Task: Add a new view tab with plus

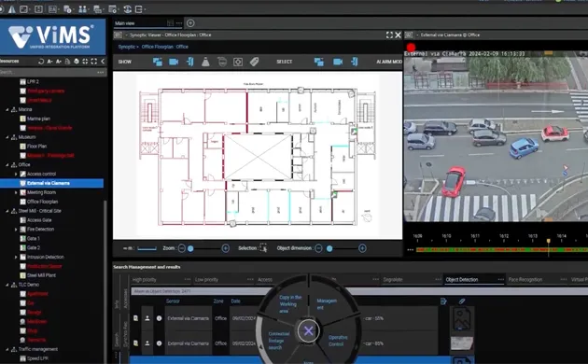Action: 190,23
